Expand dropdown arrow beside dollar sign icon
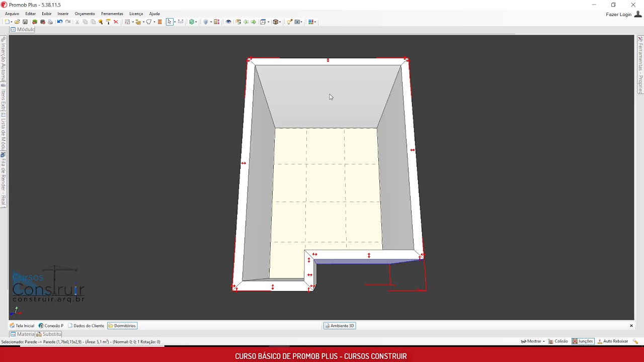Image resolution: width=644 pixels, height=362 pixels. click(x=196, y=22)
